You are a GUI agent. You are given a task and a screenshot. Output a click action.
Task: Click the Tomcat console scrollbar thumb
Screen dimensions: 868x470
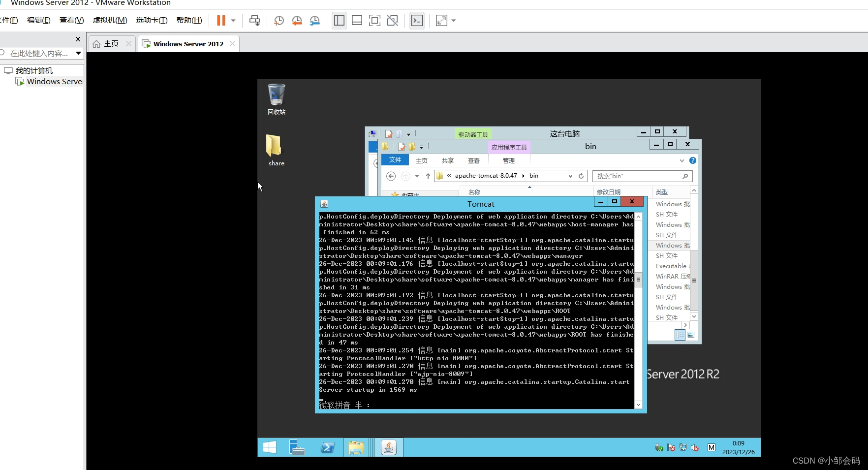638,279
